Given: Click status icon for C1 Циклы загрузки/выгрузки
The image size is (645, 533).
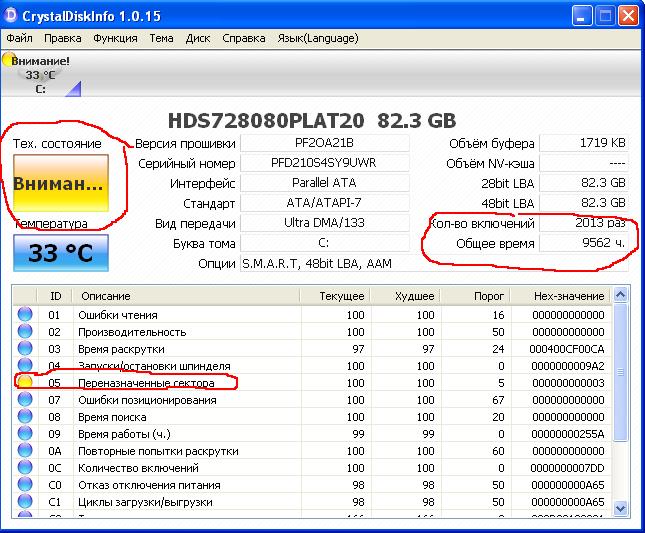Looking at the screenshot, I should [25, 501].
